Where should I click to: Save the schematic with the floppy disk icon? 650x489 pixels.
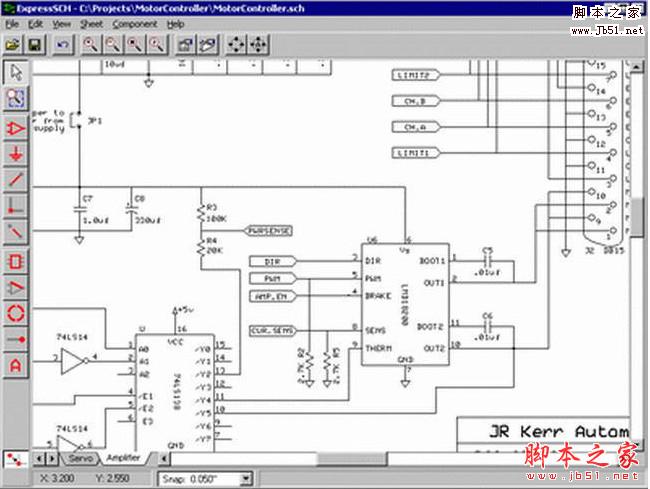pyautogui.click(x=35, y=44)
